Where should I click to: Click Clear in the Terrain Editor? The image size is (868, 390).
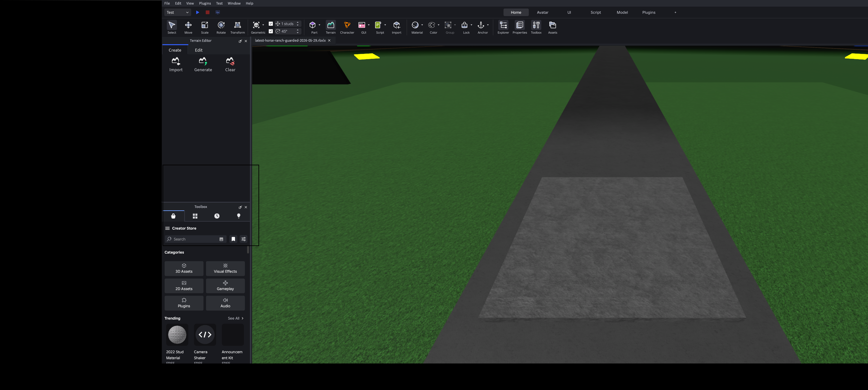coord(230,64)
